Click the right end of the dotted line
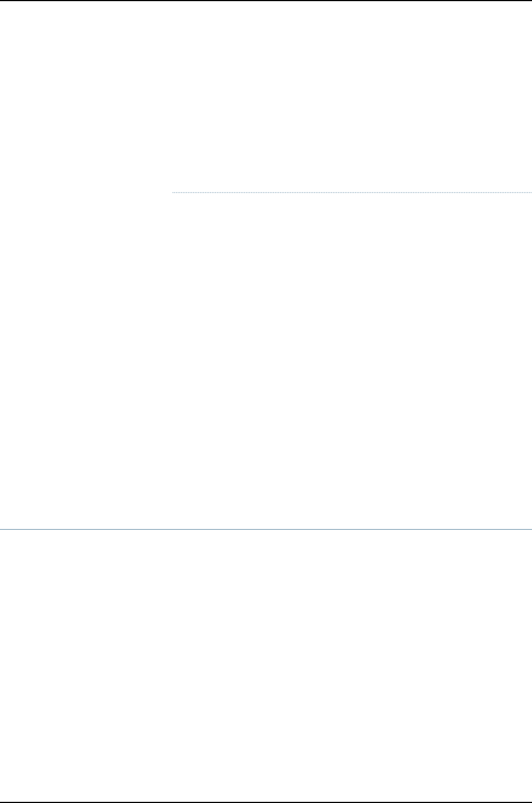 click(531, 193)
